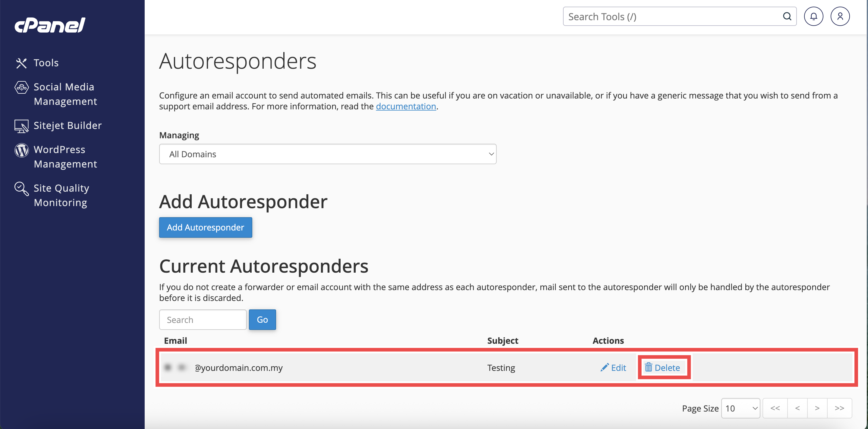Open Site Quality Monitoring magnifier icon
868x429 pixels.
pyautogui.click(x=22, y=189)
